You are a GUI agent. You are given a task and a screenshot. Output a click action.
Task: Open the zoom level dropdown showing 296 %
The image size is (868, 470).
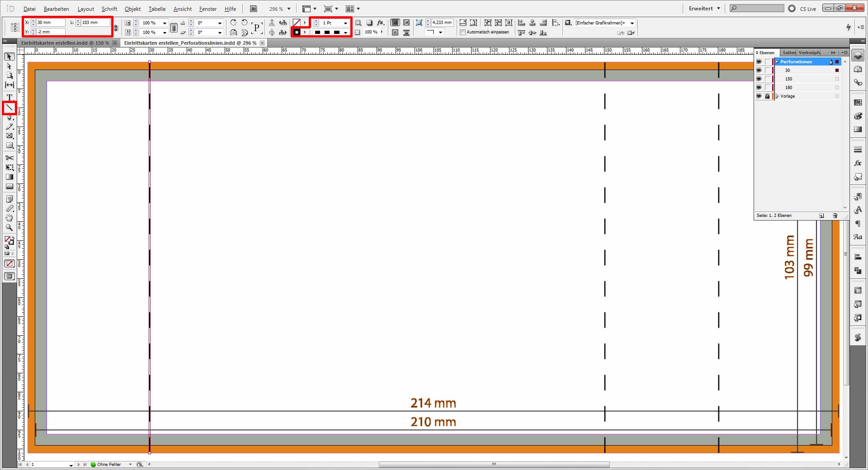click(288, 9)
